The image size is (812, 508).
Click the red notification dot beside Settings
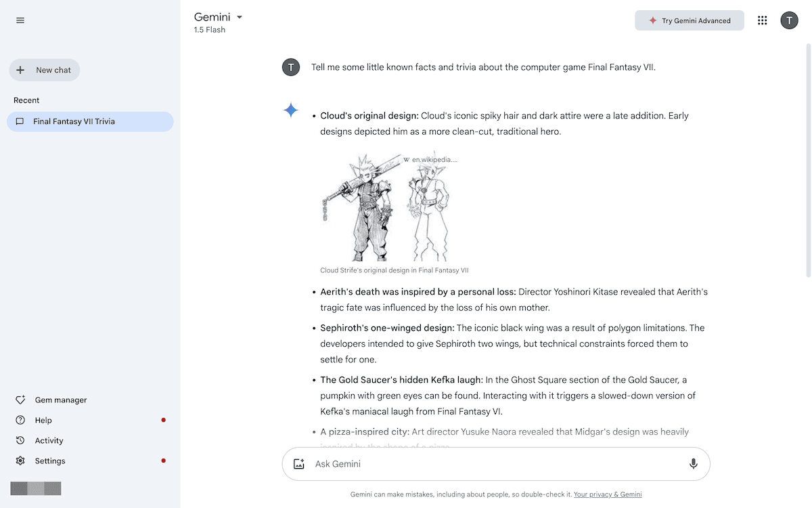click(164, 461)
